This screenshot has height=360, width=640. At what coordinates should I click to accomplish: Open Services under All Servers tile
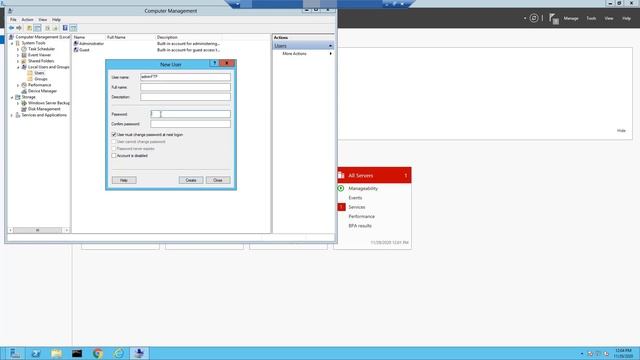point(357,207)
